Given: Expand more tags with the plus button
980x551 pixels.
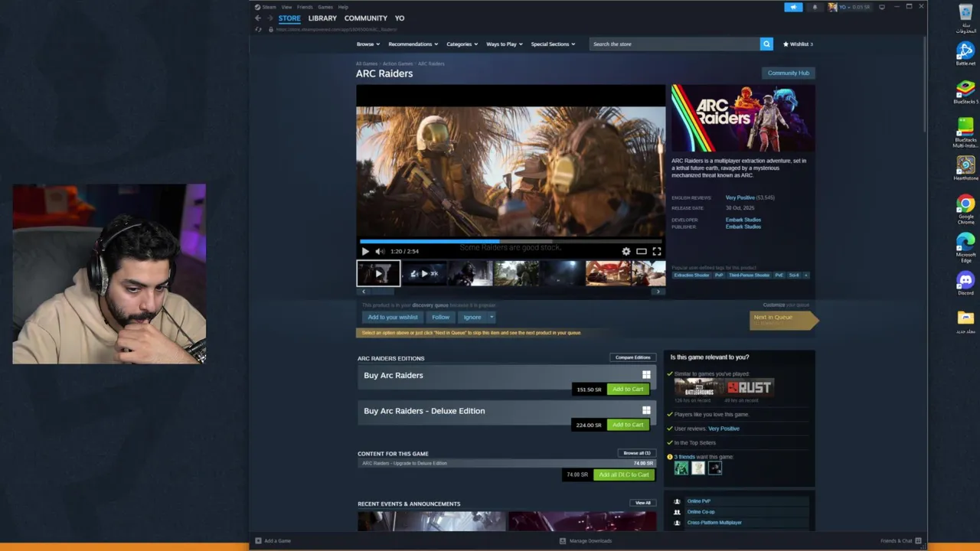Looking at the screenshot, I should [805, 275].
